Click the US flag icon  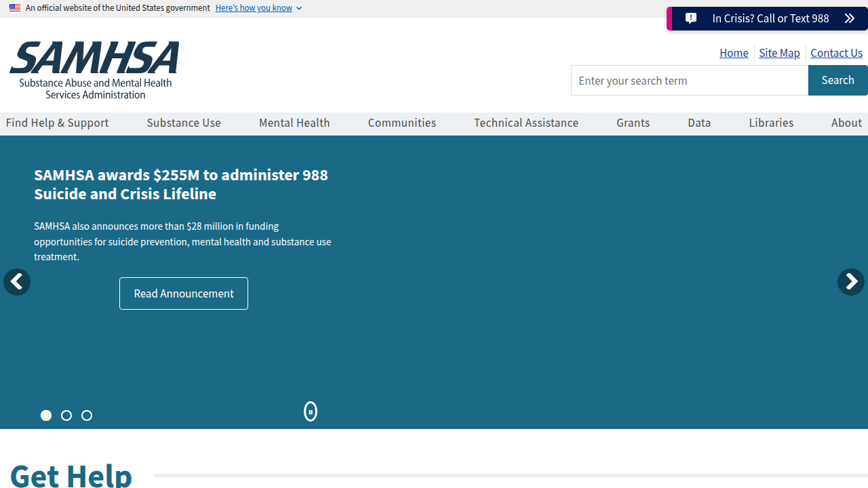pyautogui.click(x=15, y=8)
